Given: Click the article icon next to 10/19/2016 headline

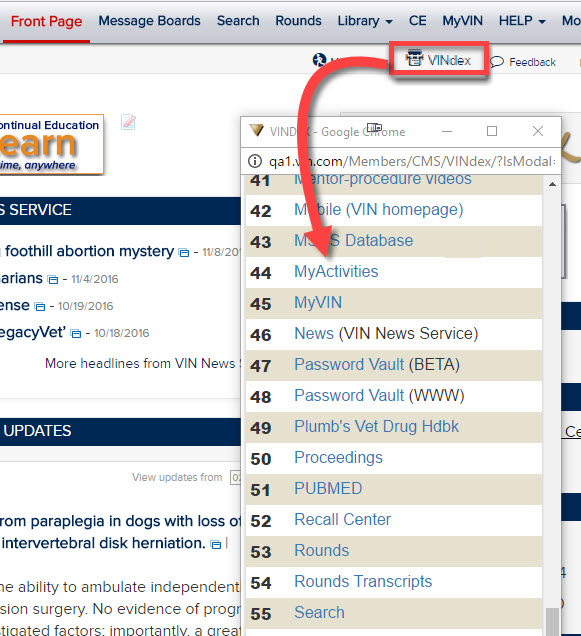Looking at the screenshot, I should point(40,307).
